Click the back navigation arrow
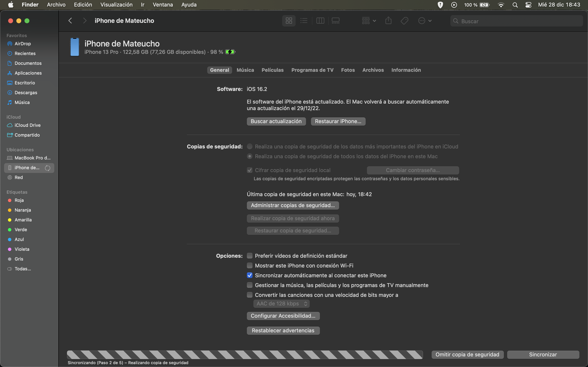Viewport: 588px width, 367px height. tap(70, 21)
